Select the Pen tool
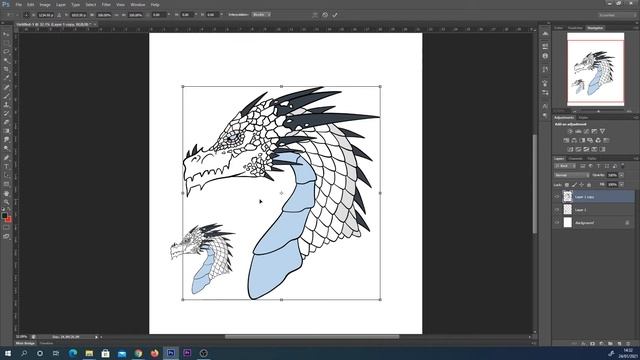The image size is (640, 360). coord(6,158)
